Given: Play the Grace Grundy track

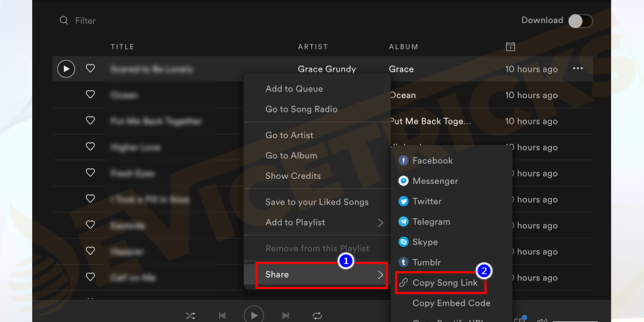Looking at the screenshot, I should tap(66, 69).
